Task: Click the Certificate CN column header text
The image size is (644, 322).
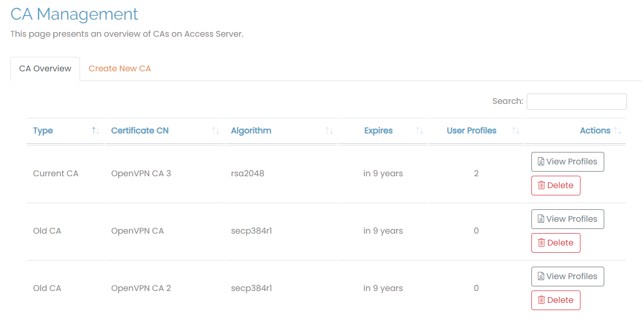Action: [x=140, y=131]
